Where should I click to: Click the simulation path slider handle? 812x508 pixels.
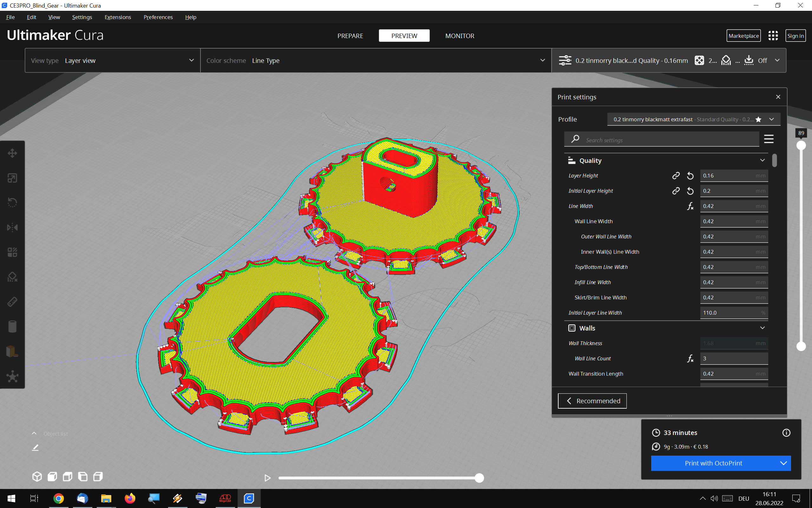(479, 478)
